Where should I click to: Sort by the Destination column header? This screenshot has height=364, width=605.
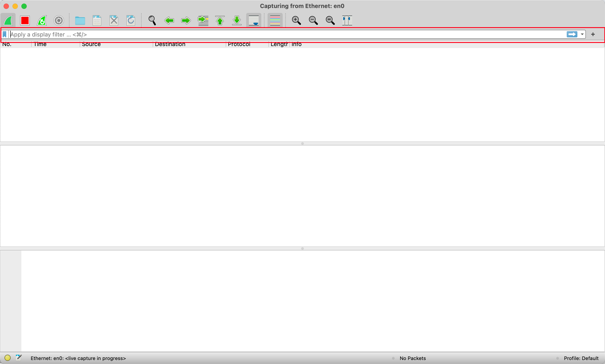point(189,44)
